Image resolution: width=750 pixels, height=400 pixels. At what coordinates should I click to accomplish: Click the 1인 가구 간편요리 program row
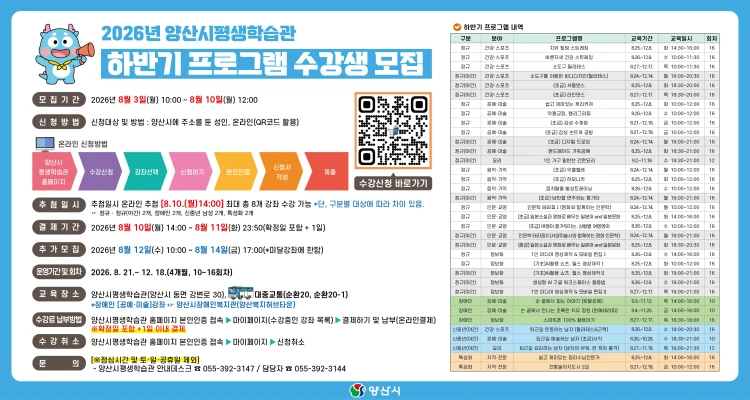[x=585, y=161]
